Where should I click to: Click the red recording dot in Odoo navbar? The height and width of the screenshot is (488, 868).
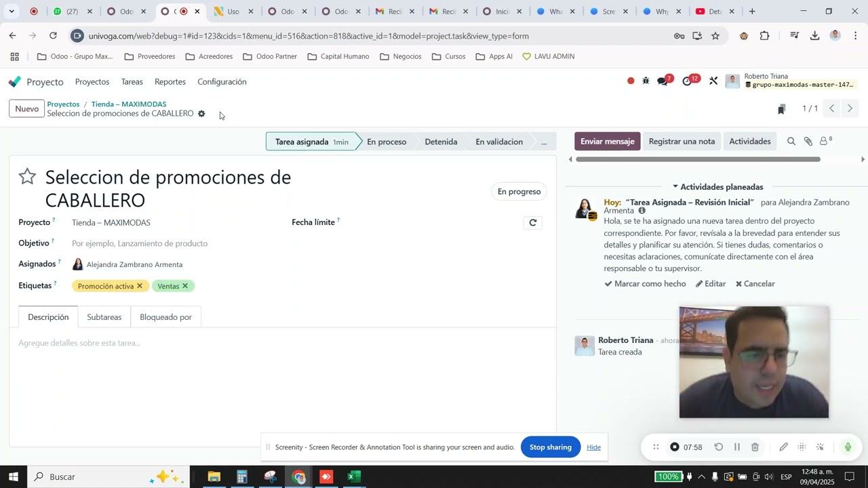[x=631, y=81]
